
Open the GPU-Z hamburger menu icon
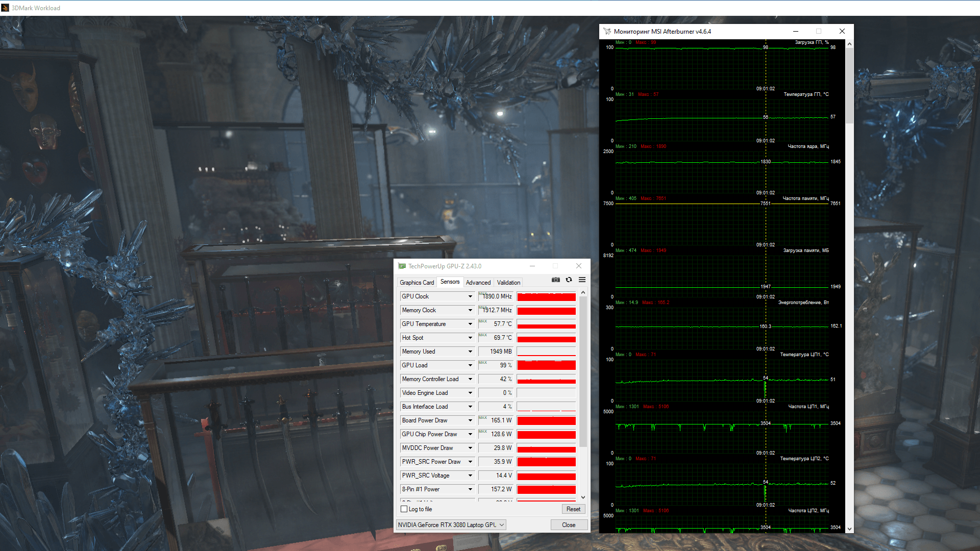tap(582, 280)
